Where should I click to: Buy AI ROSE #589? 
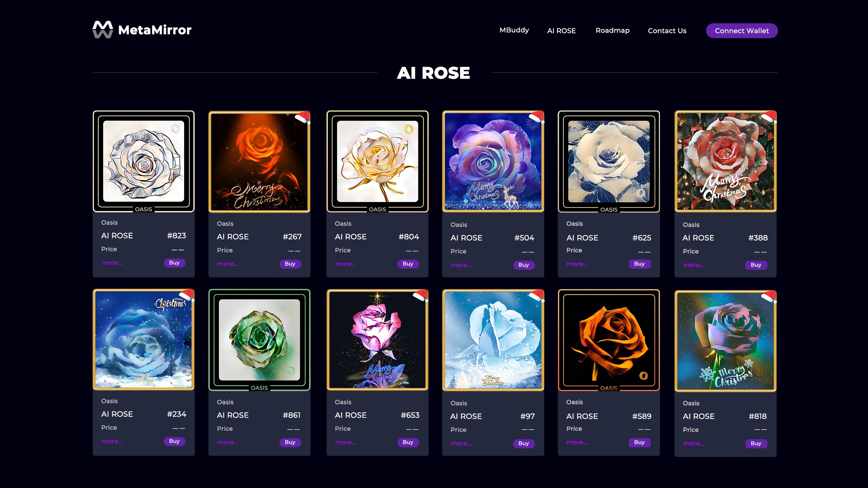639,442
